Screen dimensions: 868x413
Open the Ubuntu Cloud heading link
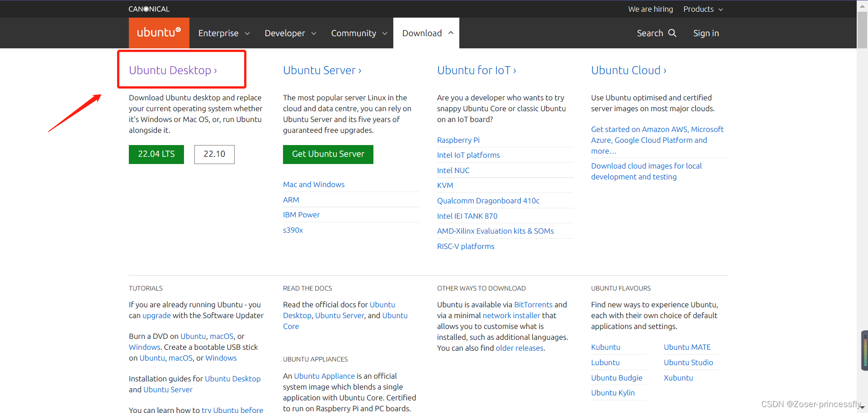(628, 70)
